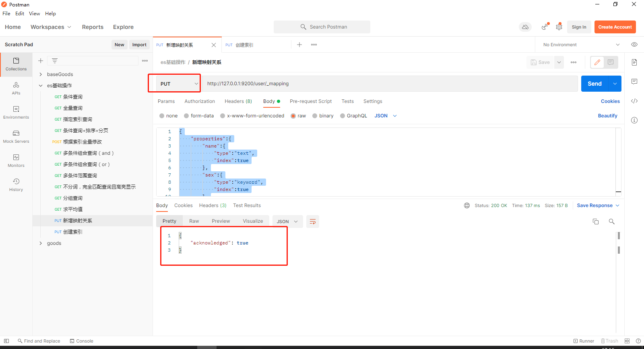
Task: Select the form-data body type
Action: pyautogui.click(x=186, y=116)
